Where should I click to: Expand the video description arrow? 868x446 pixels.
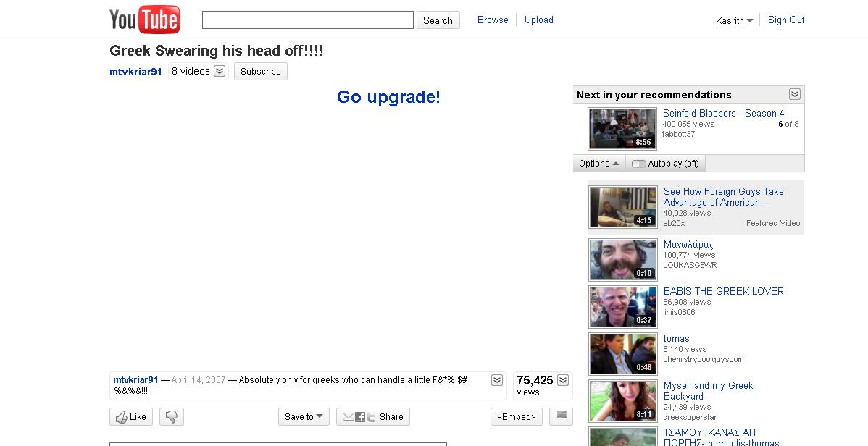pyautogui.click(x=497, y=380)
